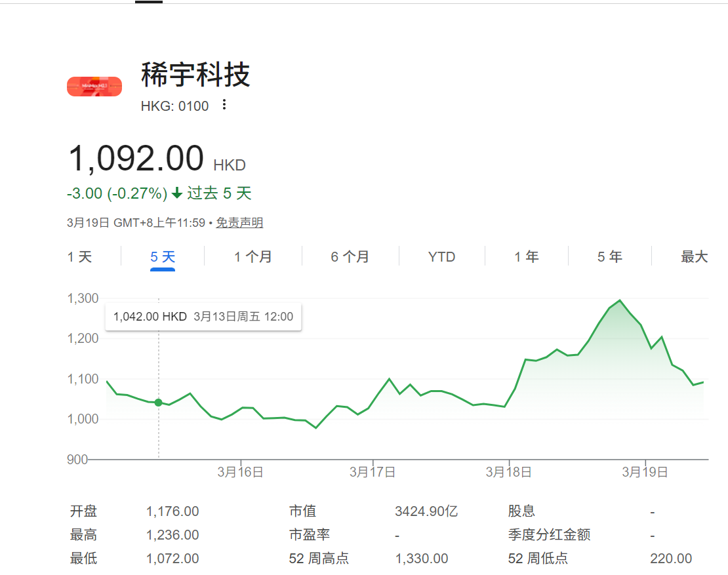Select the YTD tab

[441, 256]
